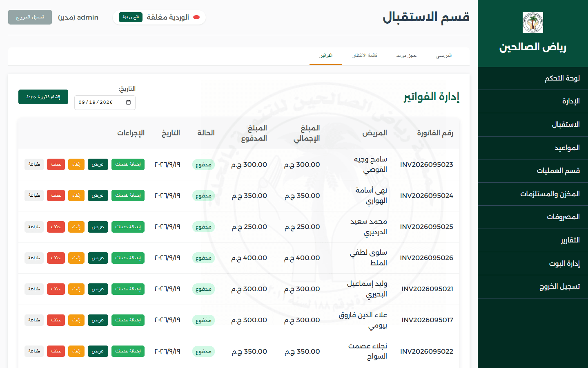The width and height of the screenshot is (588, 368).
Task: Open المخزن والمستلزمات in sidebar
Action: coord(533,194)
